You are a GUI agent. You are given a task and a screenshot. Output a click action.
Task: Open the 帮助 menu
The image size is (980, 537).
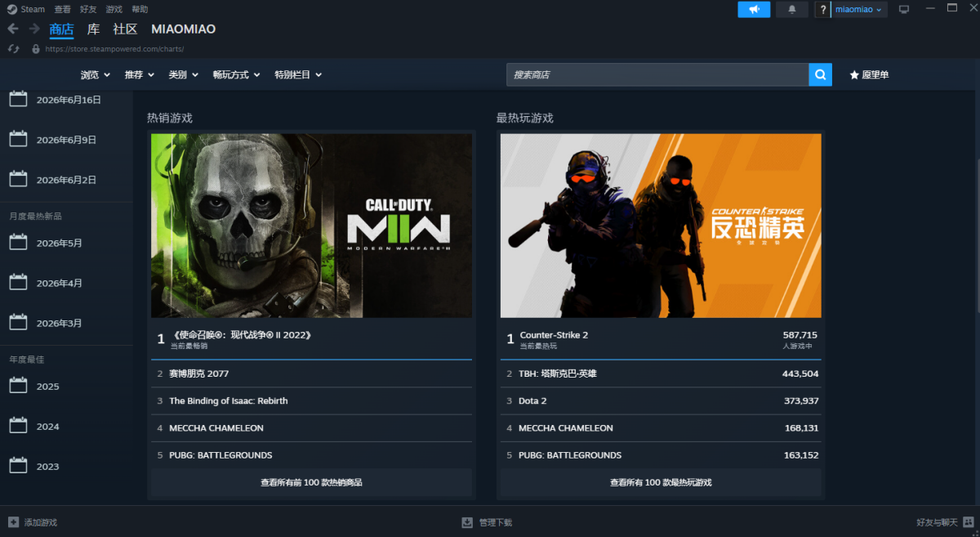point(140,9)
